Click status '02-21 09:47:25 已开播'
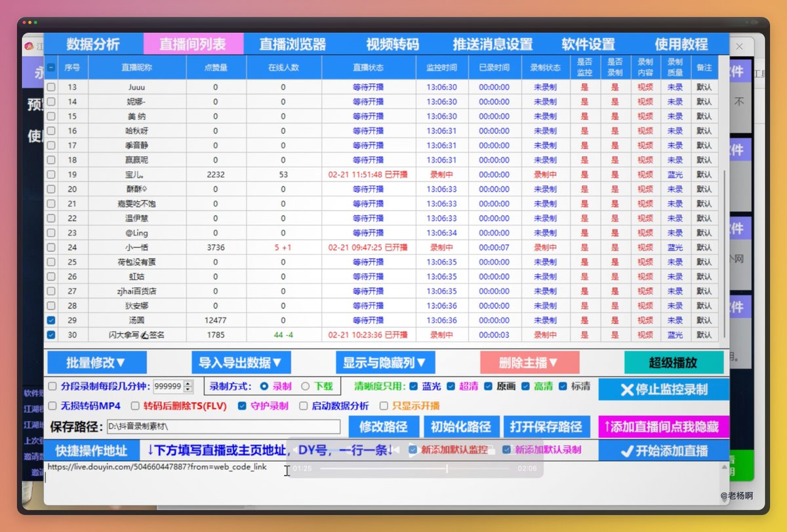The height and width of the screenshot is (532, 787). tap(368, 247)
